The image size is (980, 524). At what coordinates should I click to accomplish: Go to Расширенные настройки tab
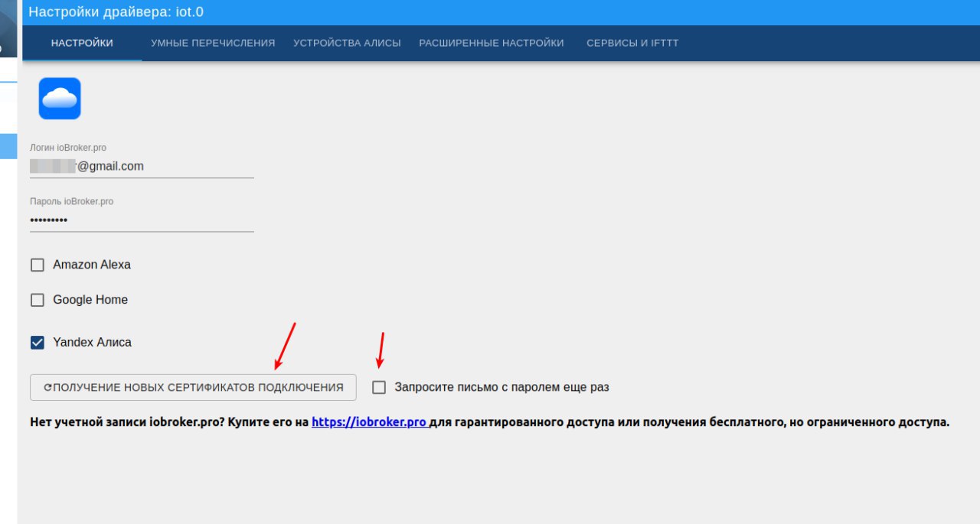[492, 43]
